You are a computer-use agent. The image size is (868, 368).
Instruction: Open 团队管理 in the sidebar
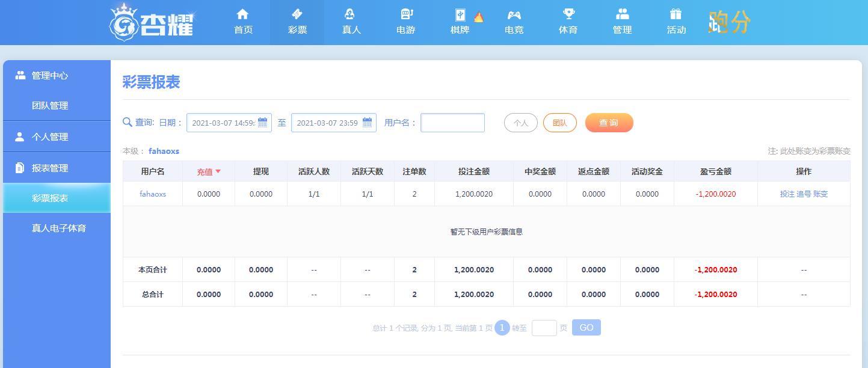click(50, 105)
